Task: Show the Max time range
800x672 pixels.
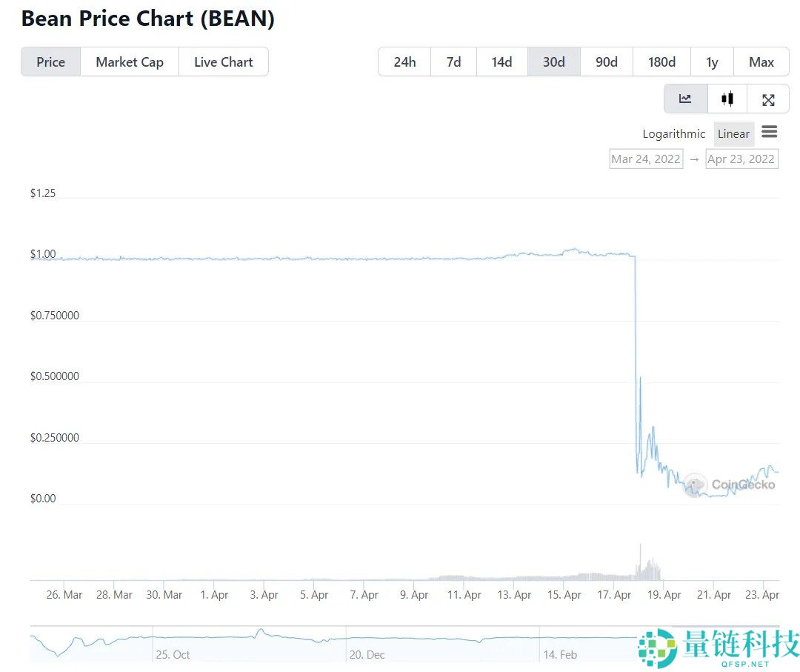Action: tap(761, 62)
